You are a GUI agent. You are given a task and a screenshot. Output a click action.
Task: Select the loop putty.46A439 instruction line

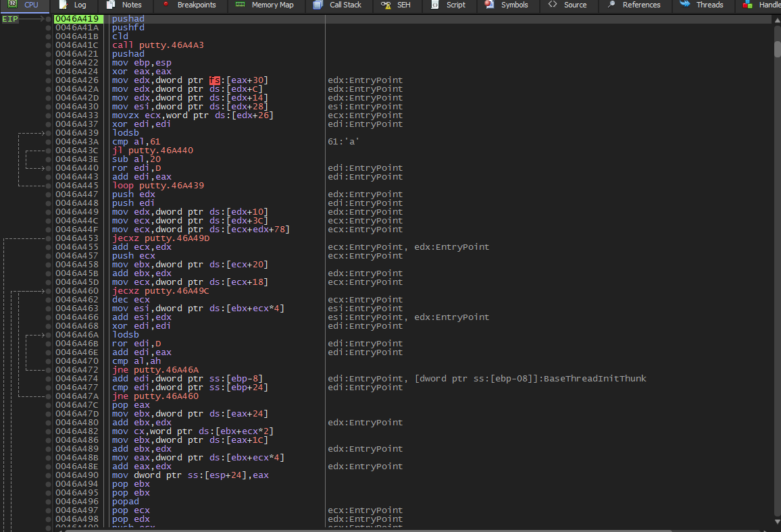158,186
